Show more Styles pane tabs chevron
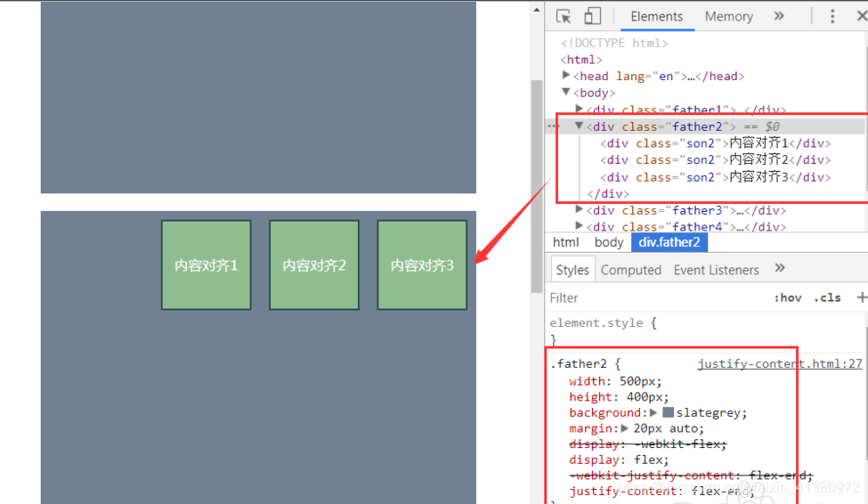The height and width of the screenshot is (504, 868). point(780,269)
